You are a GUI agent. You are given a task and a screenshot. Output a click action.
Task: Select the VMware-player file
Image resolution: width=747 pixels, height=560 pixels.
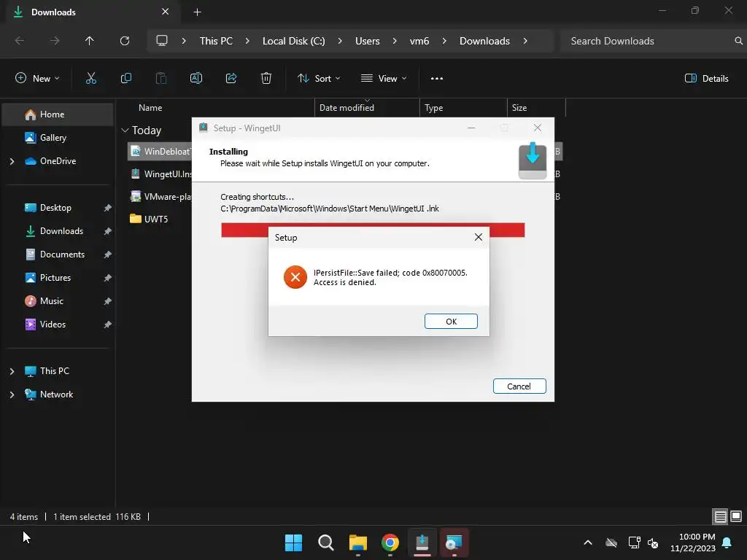pos(160,196)
